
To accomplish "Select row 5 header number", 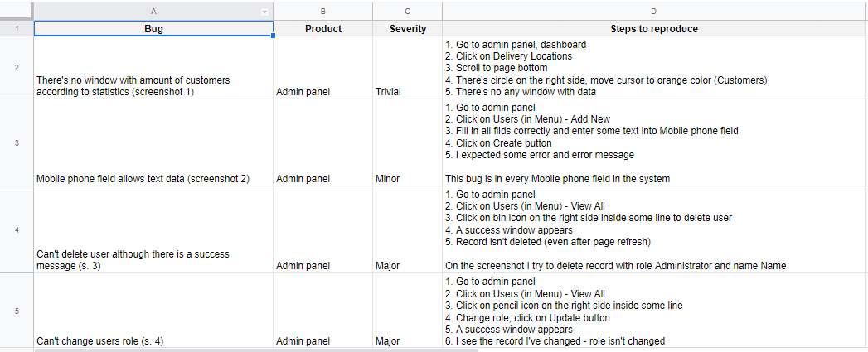I will (x=16, y=311).
